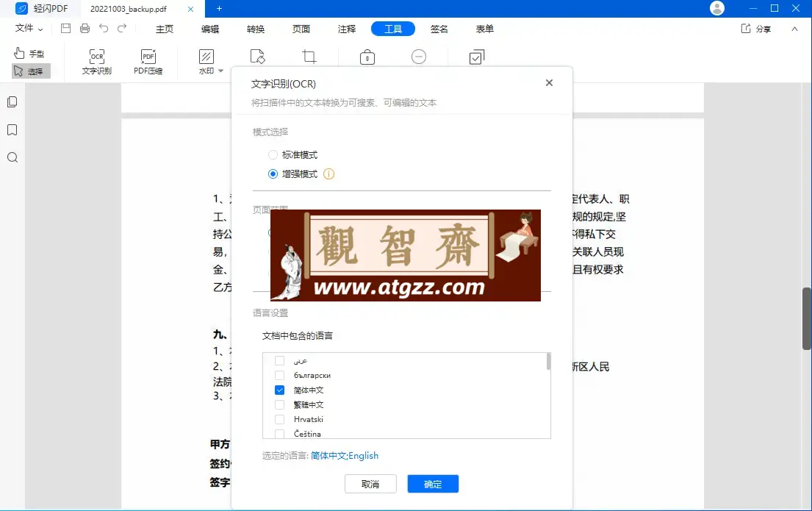812x511 pixels.
Task: Click the print icon
Action: tap(85, 29)
